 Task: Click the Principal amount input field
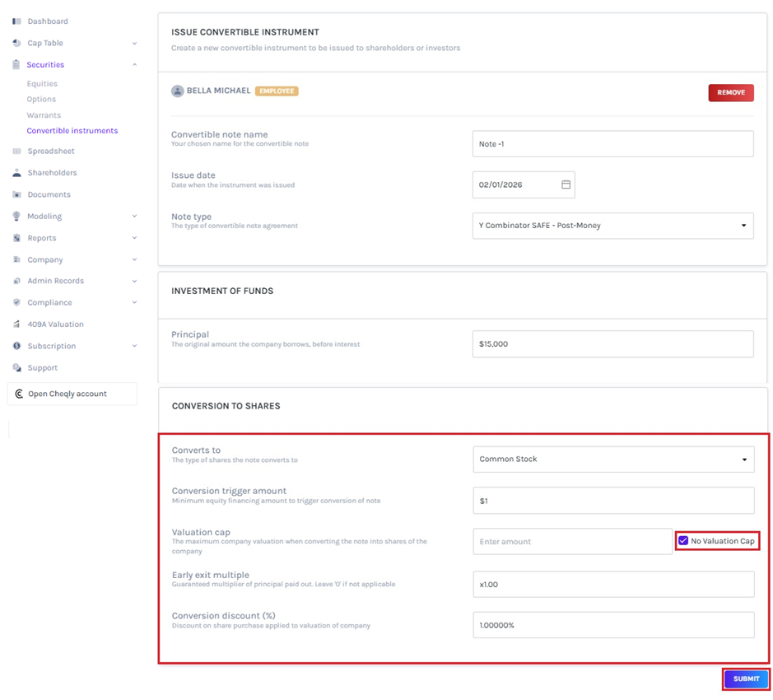click(612, 344)
